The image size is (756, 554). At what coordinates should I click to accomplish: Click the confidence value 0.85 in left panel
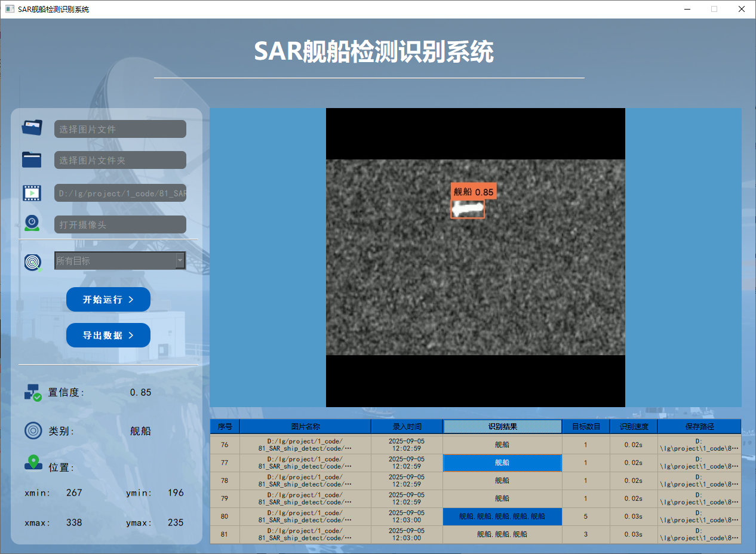tap(140, 392)
